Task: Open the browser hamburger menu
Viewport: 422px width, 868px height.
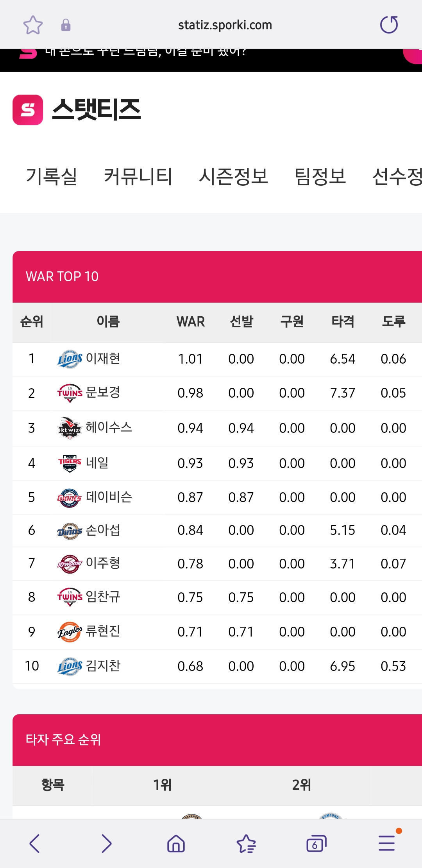Action: (x=387, y=843)
